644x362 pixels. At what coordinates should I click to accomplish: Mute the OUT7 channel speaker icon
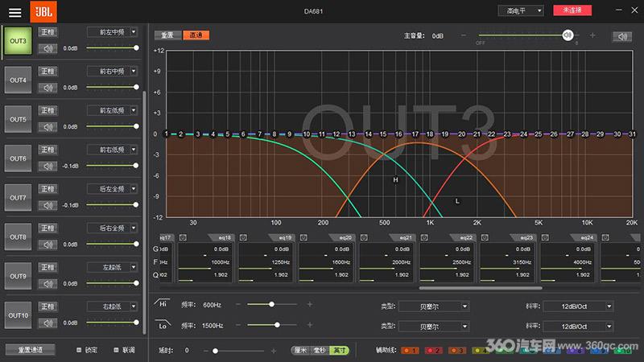(x=47, y=205)
